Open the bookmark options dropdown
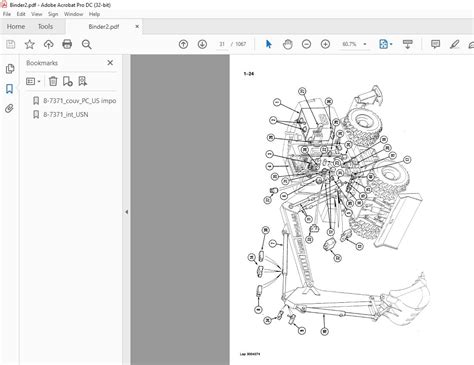The height and width of the screenshot is (365, 474). (33, 81)
